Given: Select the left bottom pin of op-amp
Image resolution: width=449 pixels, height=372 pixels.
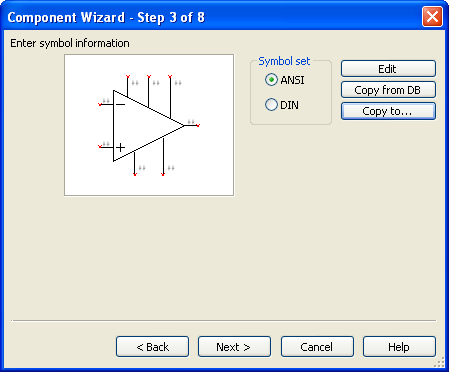Looking at the screenshot, I should (135, 163).
